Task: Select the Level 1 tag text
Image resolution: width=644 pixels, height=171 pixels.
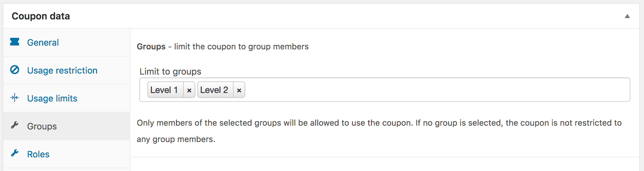Action: pyautogui.click(x=164, y=90)
